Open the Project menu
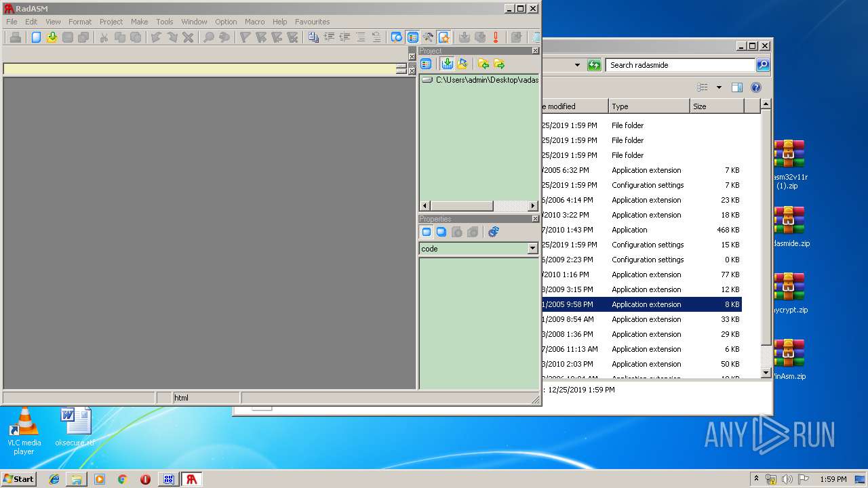 coord(111,22)
